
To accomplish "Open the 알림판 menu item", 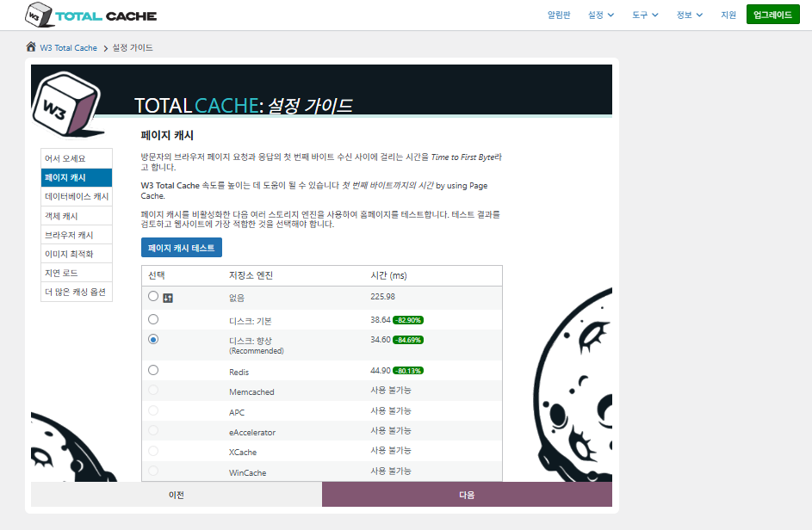I will coord(558,15).
